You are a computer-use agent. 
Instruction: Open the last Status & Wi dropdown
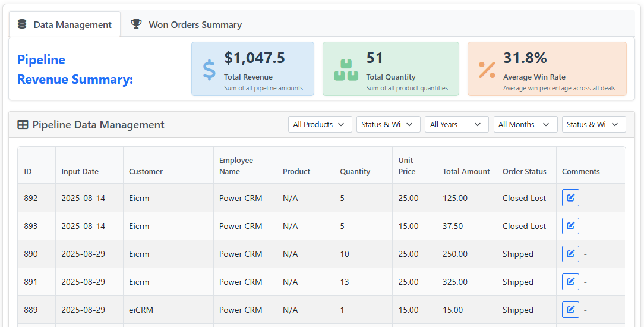594,124
